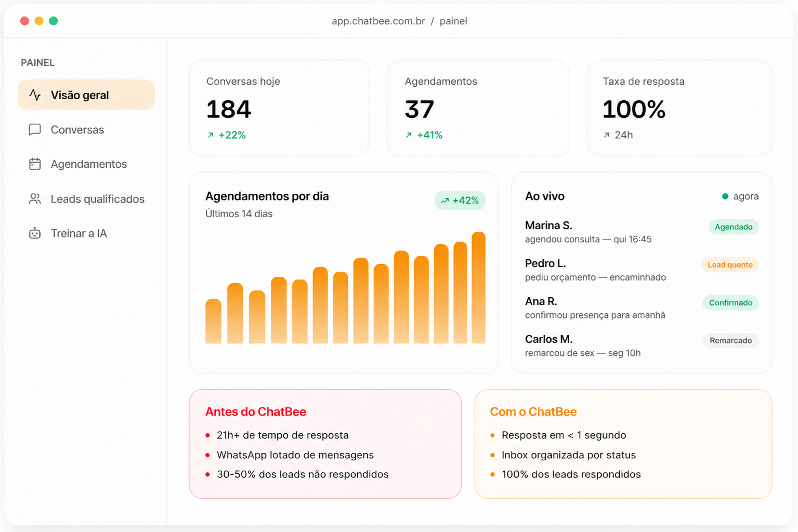
Task: Click the robot icon for Treinar a IA
Action: pyautogui.click(x=35, y=233)
